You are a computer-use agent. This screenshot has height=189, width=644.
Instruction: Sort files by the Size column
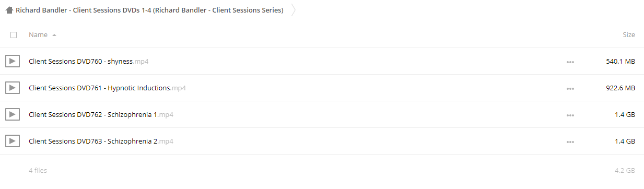click(629, 35)
